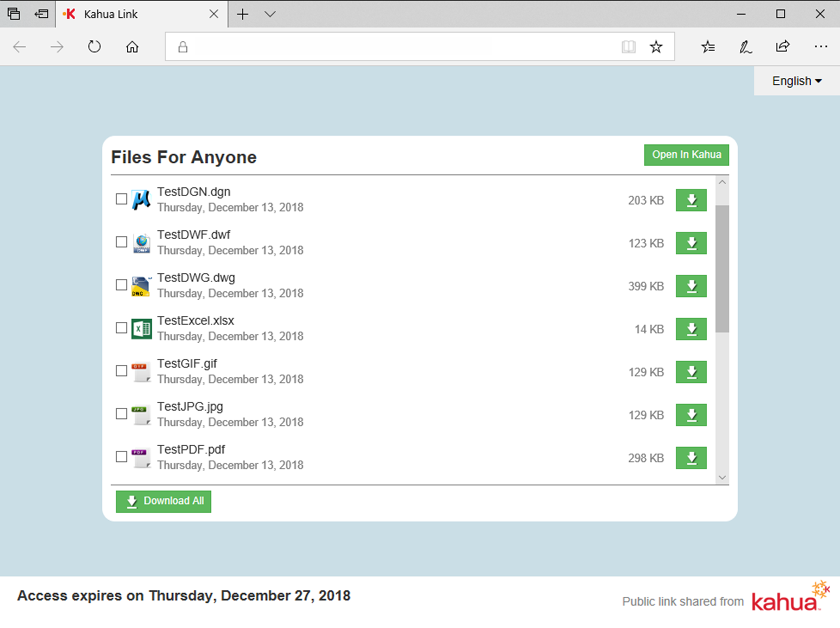
Task: Click the share page icon
Action: [x=782, y=47]
